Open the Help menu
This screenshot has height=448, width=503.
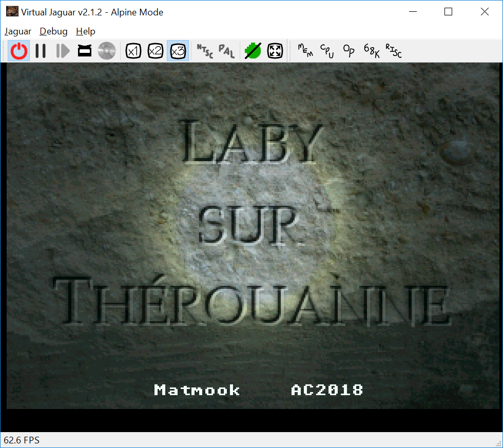point(86,31)
